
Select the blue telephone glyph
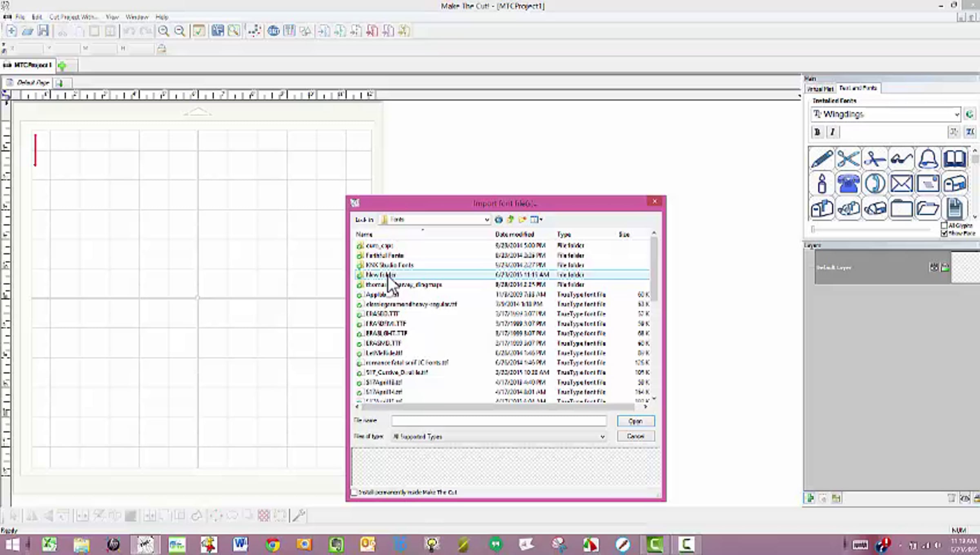click(848, 184)
